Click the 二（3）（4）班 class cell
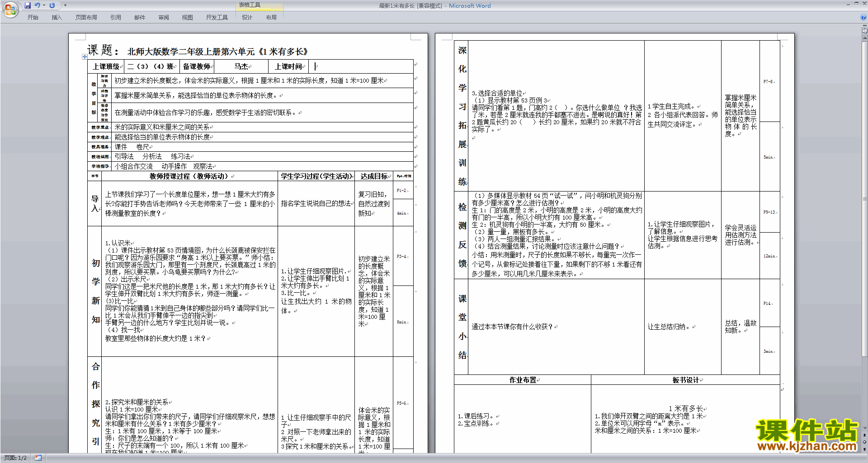 pos(151,66)
